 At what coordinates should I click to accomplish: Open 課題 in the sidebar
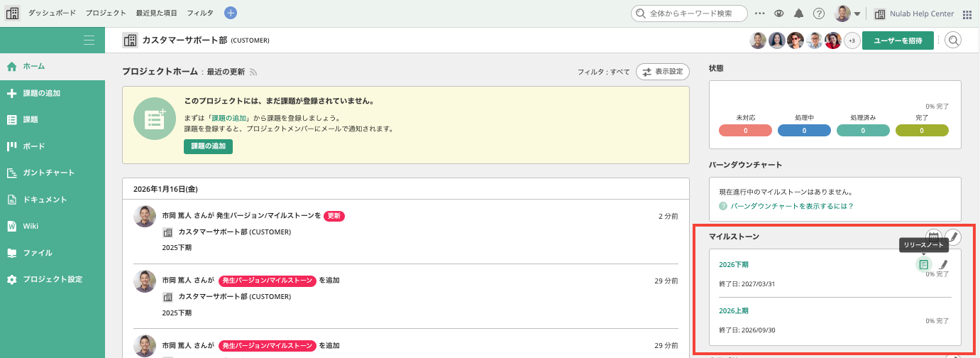[53, 119]
